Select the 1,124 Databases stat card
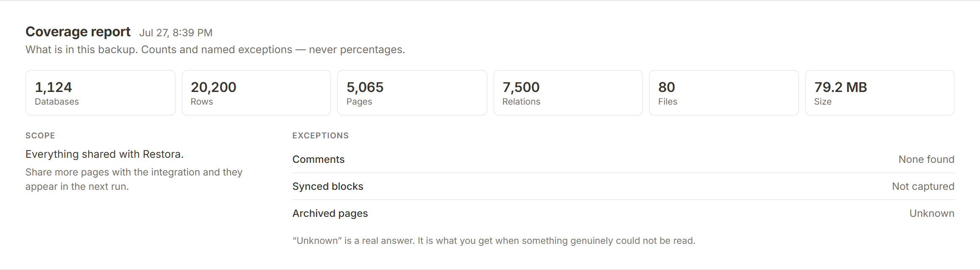This screenshot has height=270, width=980. [101, 93]
